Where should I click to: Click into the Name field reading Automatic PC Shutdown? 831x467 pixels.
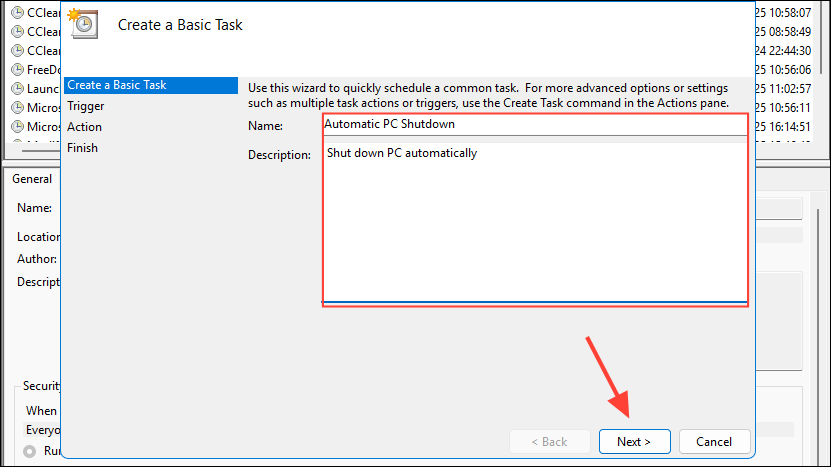[534, 124]
